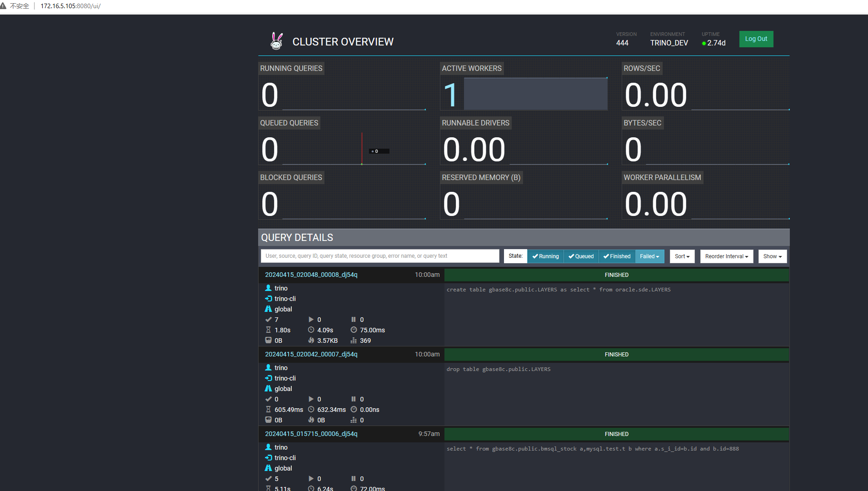This screenshot has width=868, height=491.
Task: Click user icon of query 00008
Action: tap(268, 288)
